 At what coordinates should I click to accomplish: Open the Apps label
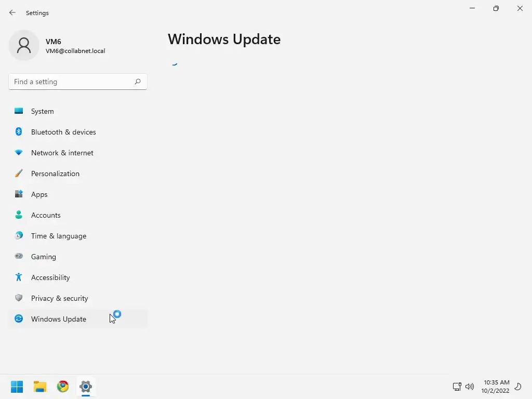(x=39, y=194)
